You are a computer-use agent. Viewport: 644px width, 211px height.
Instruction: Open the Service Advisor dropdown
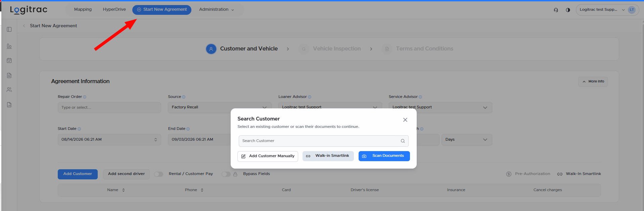click(x=441, y=107)
